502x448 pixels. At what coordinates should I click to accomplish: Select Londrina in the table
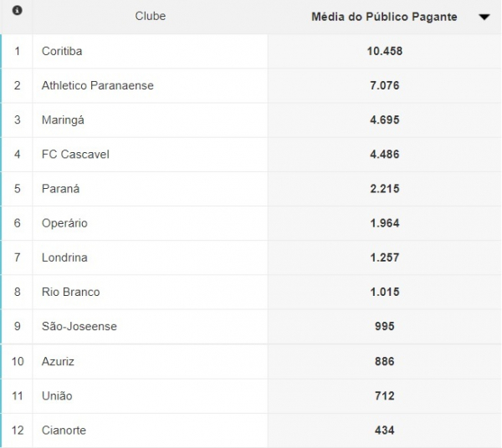(x=64, y=257)
